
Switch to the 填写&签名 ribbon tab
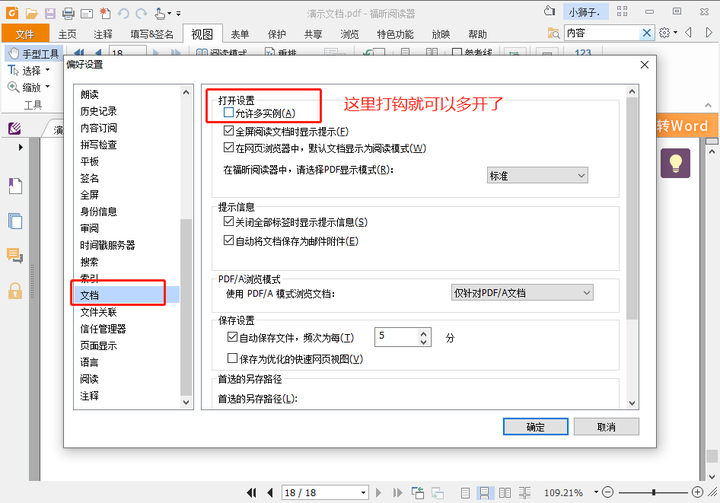[x=152, y=34]
